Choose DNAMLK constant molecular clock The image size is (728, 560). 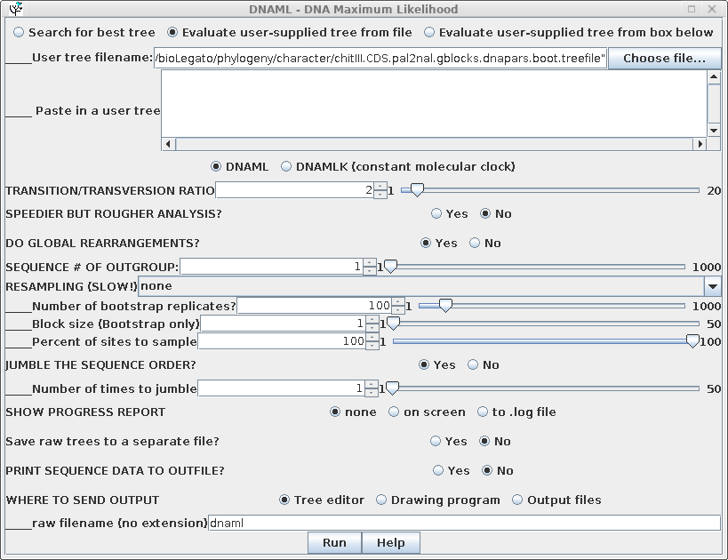click(286, 166)
